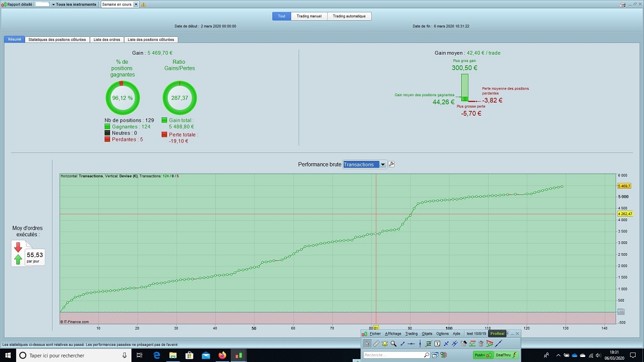Click the yellow 4 262,47 cursor price label
The width and height of the screenshot is (644, 362).
coord(625,214)
